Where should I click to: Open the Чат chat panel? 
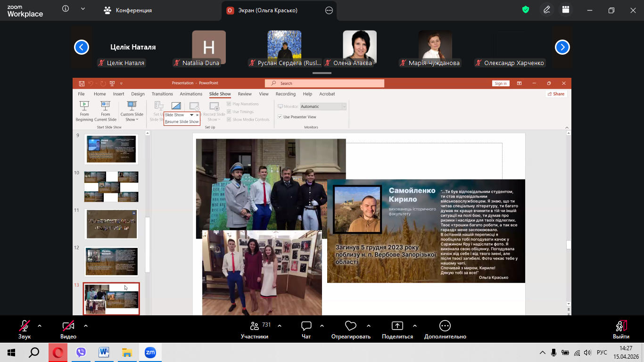306,326
